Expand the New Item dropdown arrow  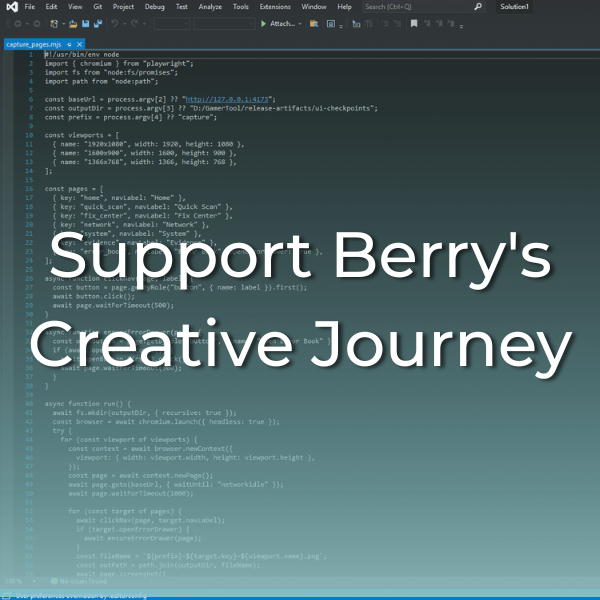tap(64, 24)
